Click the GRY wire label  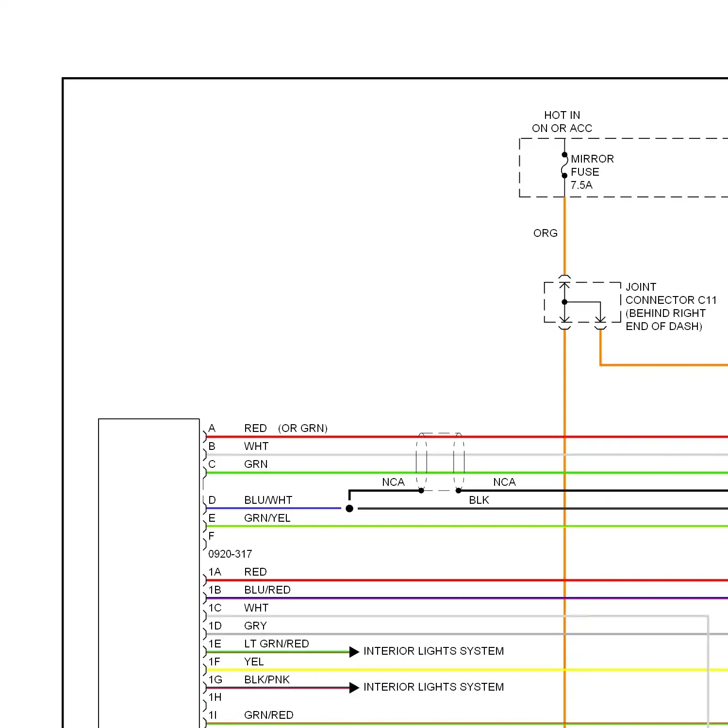[255, 626]
